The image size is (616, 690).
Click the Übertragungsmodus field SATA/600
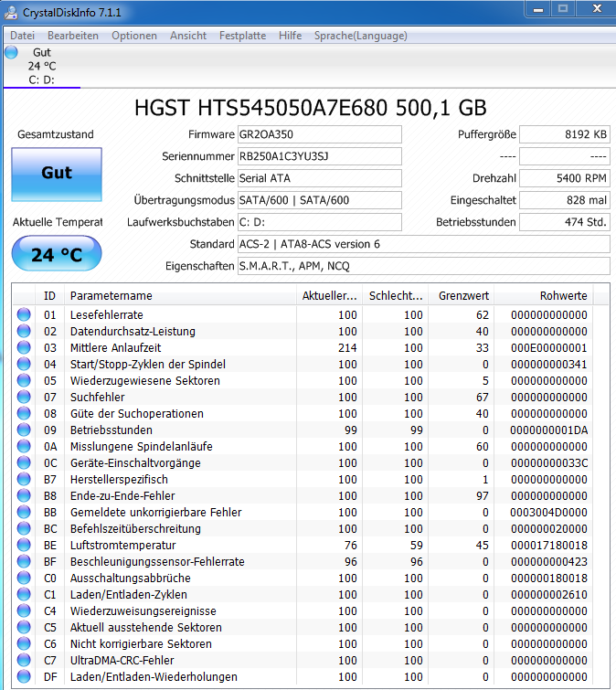tap(320, 201)
